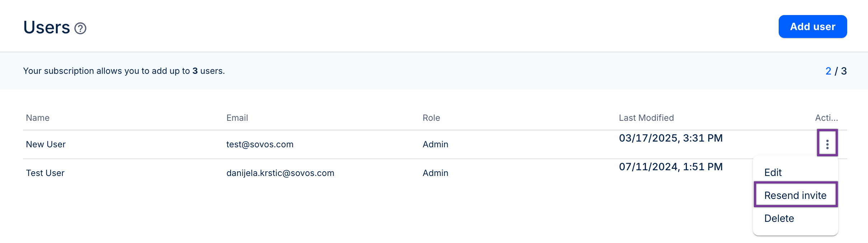Image resolution: width=868 pixels, height=243 pixels.
Task: Click the Email column header
Action: pos(237,118)
